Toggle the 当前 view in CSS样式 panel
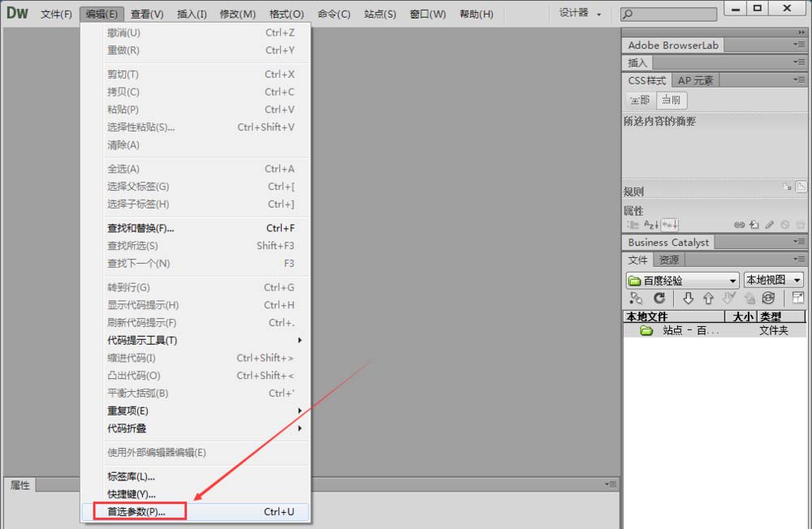This screenshot has width=812, height=529. click(671, 99)
